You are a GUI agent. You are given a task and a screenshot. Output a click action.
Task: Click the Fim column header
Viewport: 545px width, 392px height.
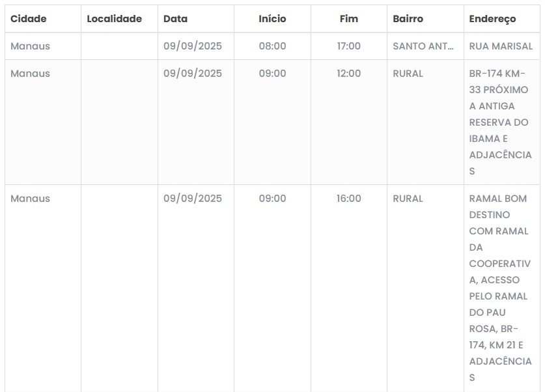(x=349, y=19)
